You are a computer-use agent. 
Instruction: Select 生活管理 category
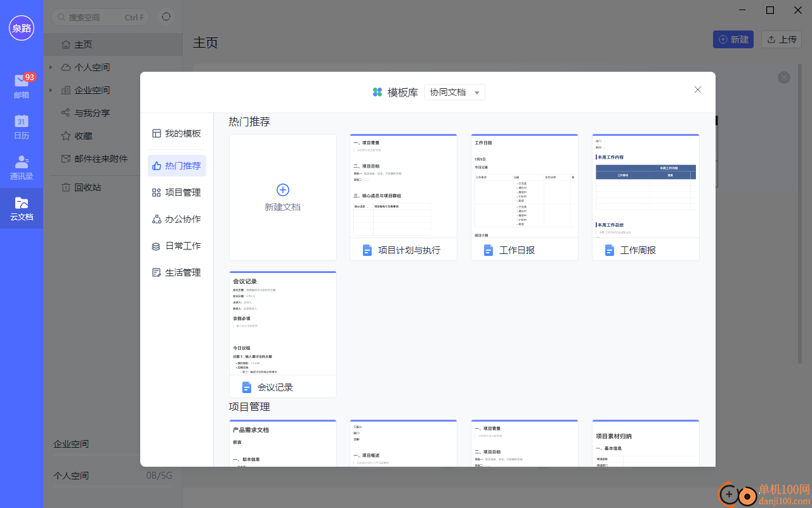(176, 272)
